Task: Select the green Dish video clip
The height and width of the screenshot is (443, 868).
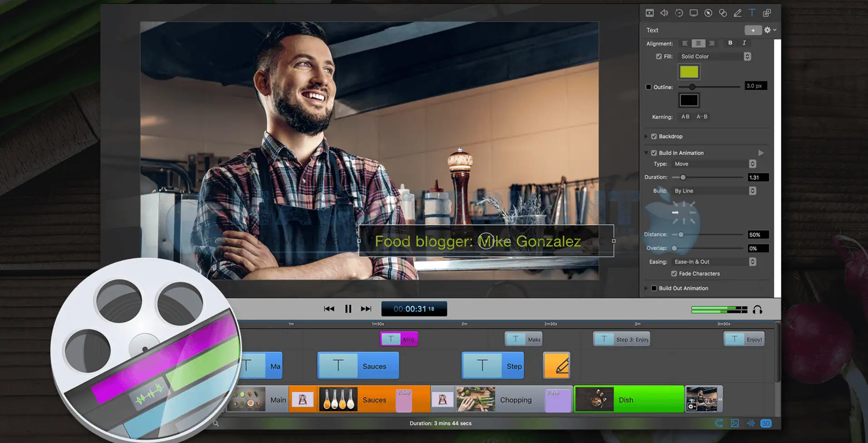Action: coord(629,399)
